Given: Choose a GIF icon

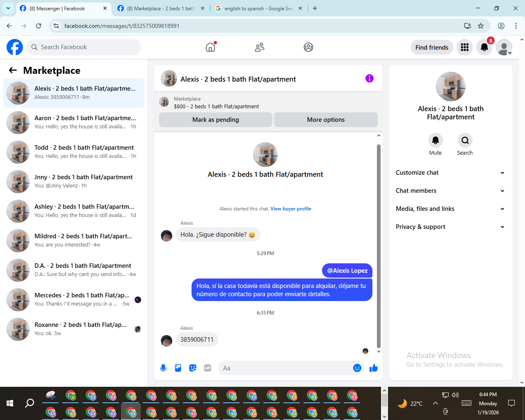Looking at the screenshot, I should pyautogui.click(x=208, y=368).
